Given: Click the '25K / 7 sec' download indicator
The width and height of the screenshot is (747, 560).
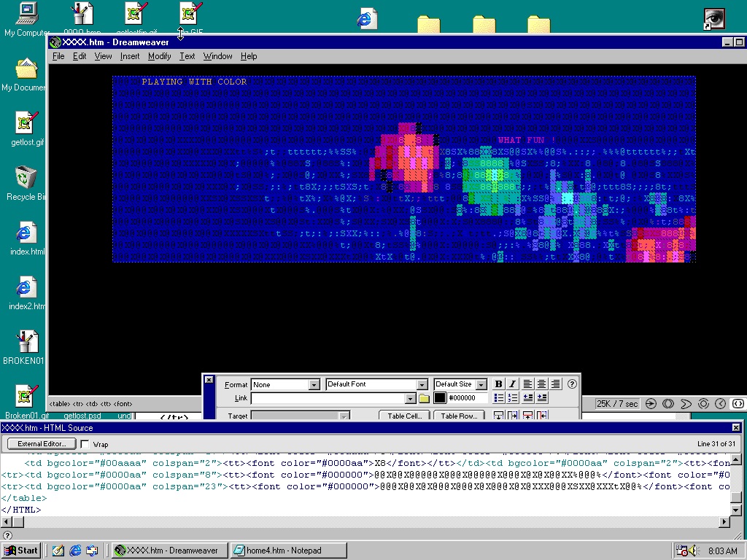Looking at the screenshot, I should tap(617, 404).
